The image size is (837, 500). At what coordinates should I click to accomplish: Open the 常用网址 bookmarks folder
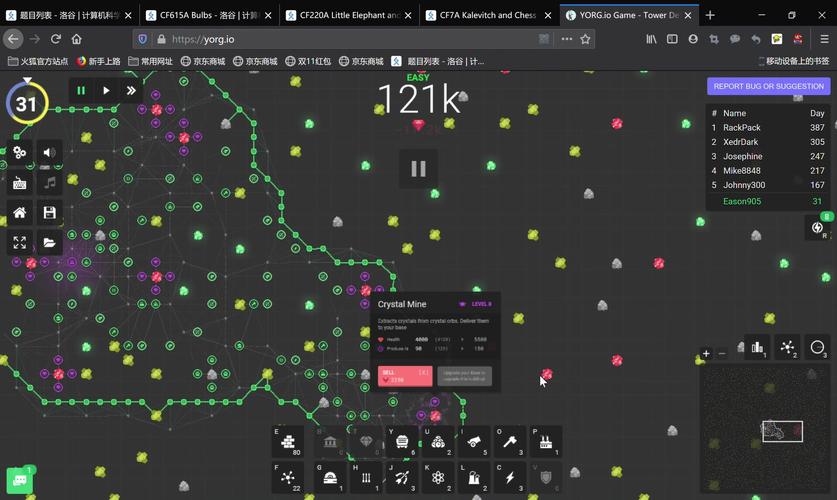click(x=150, y=61)
